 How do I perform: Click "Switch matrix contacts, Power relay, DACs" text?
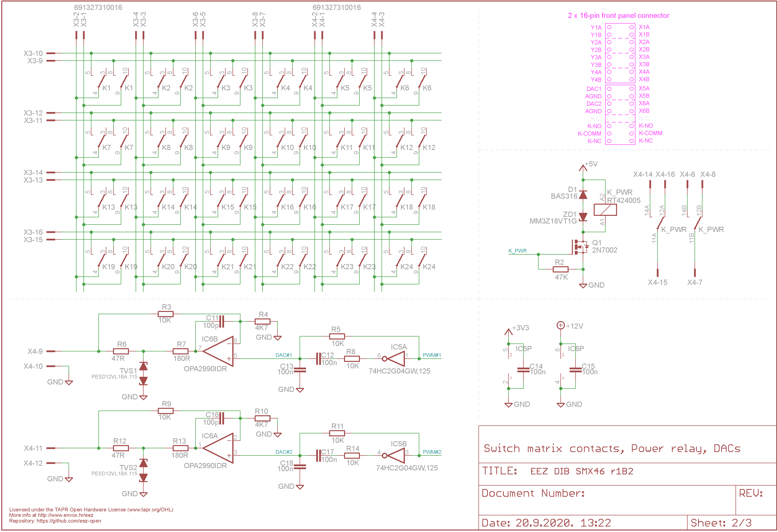point(612,449)
